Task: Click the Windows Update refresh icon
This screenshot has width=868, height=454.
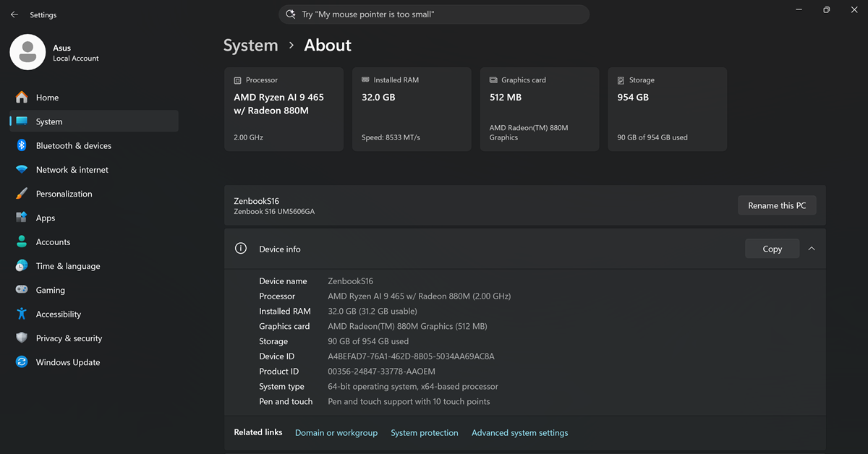Action: [x=22, y=362]
